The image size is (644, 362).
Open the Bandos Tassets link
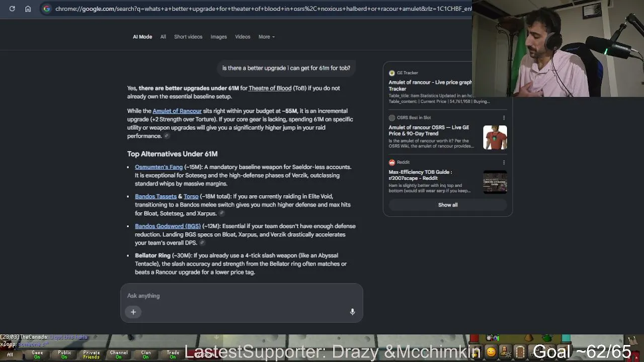pyautogui.click(x=155, y=197)
